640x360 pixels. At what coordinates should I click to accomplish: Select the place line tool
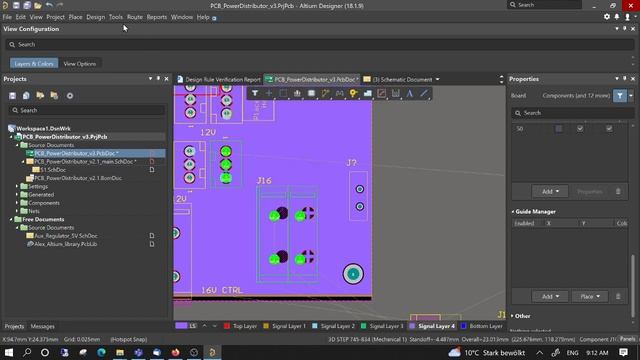(424, 93)
